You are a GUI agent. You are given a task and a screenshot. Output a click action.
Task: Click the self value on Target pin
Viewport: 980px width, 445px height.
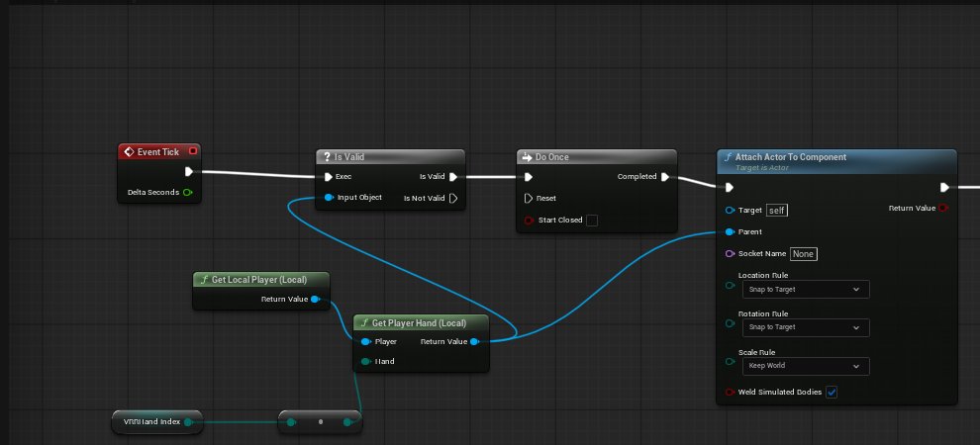[x=777, y=211]
